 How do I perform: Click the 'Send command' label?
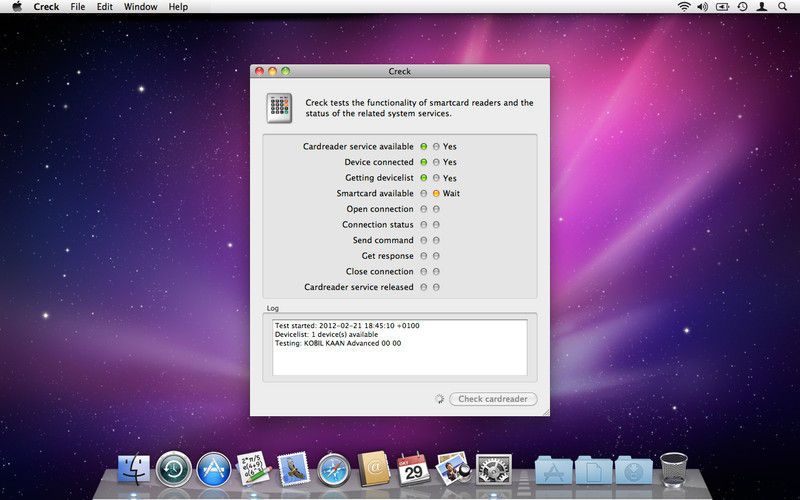383,240
